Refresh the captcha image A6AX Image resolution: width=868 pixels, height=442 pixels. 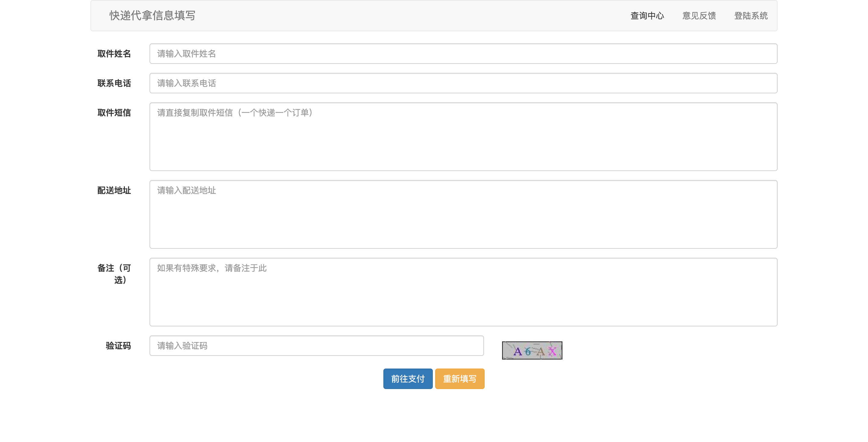[532, 350]
